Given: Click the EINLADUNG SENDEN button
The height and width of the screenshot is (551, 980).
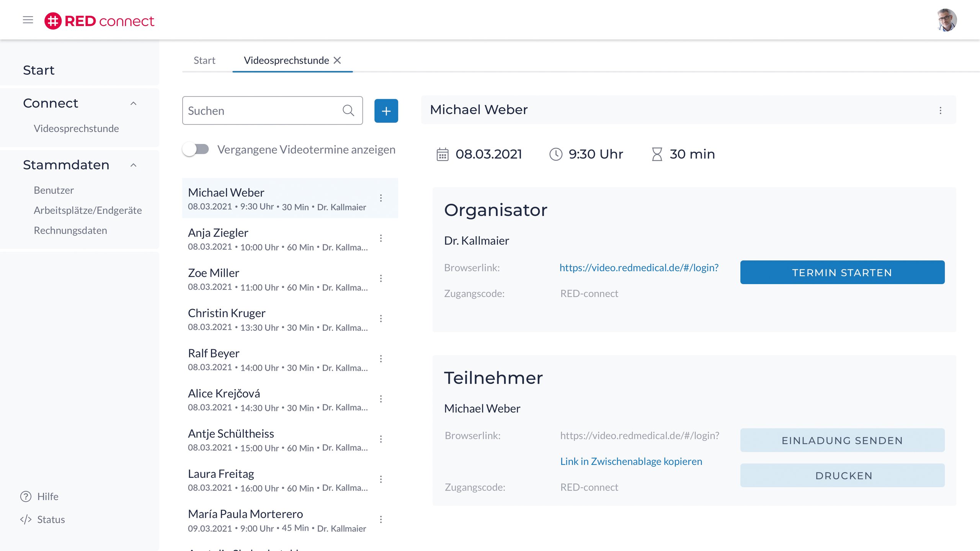Looking at the screenshot, I should pyautogui.click(x=842, y=440).
